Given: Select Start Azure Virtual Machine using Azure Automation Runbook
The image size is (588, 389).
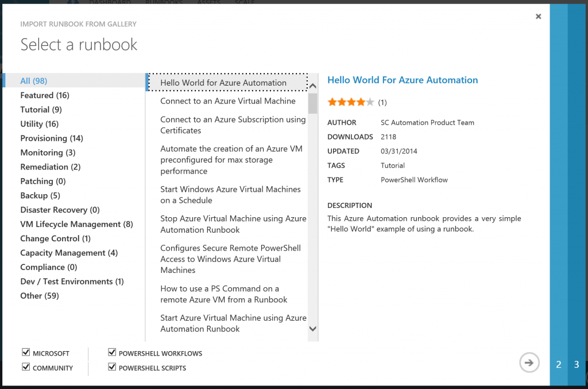Looking at the screenshot, I should [233, 323].
